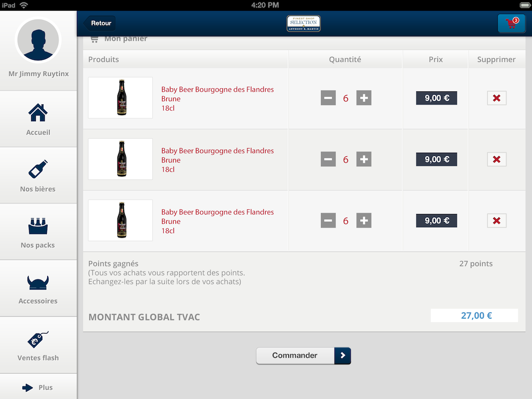Open the third Baby Beer product name link

point(218,221)
